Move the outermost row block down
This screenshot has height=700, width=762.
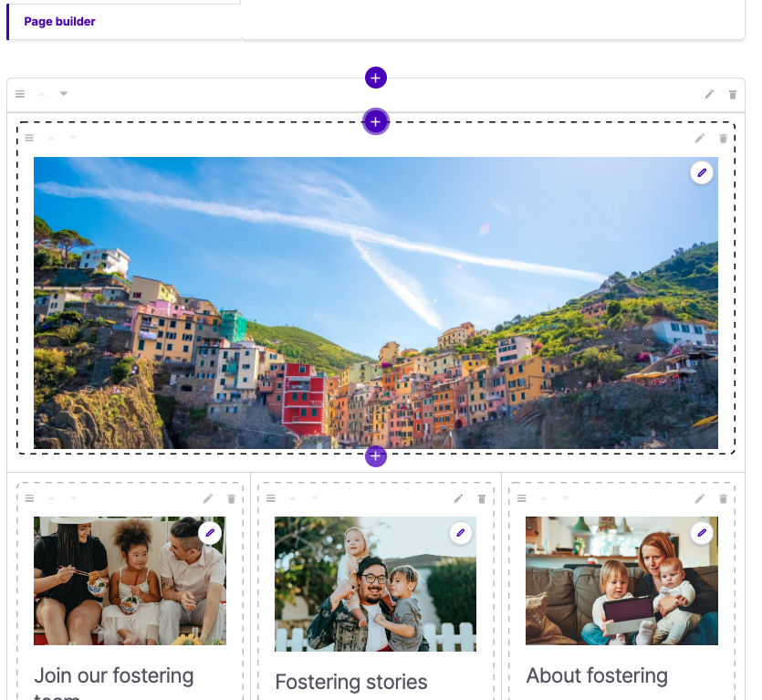pyautogui.click(x=64, y=94)
